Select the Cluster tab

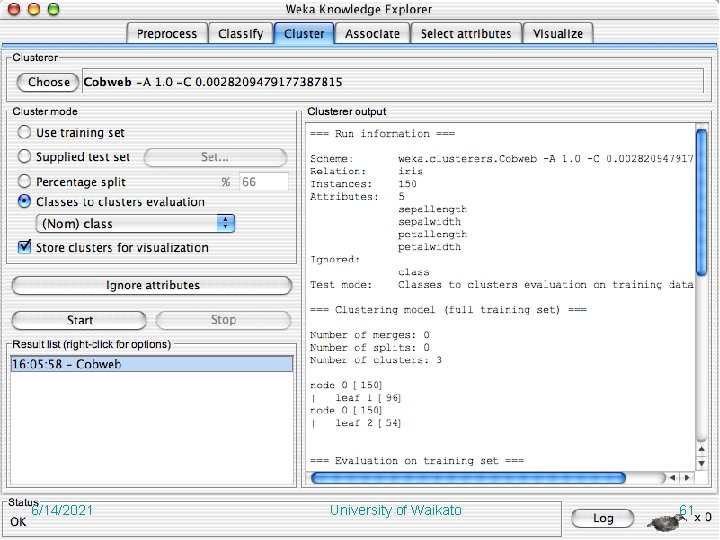(x=304, y=34)
